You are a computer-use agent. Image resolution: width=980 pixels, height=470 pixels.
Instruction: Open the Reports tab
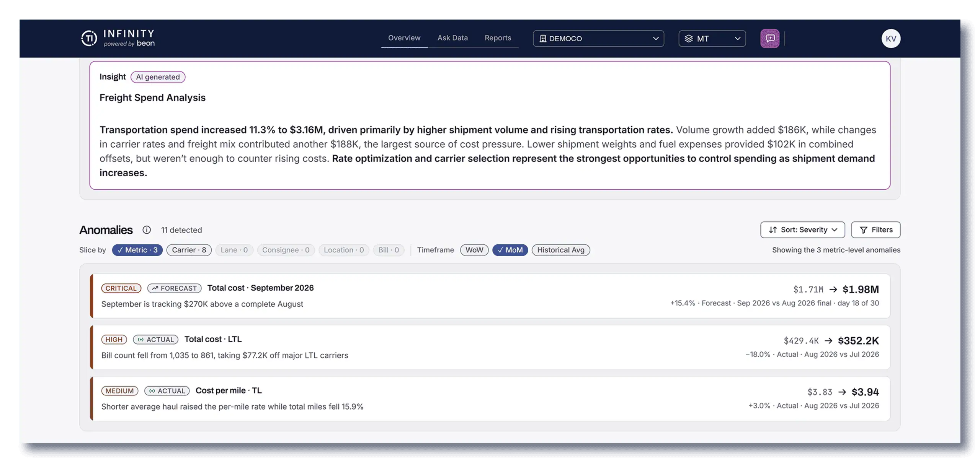click(497, 38)
